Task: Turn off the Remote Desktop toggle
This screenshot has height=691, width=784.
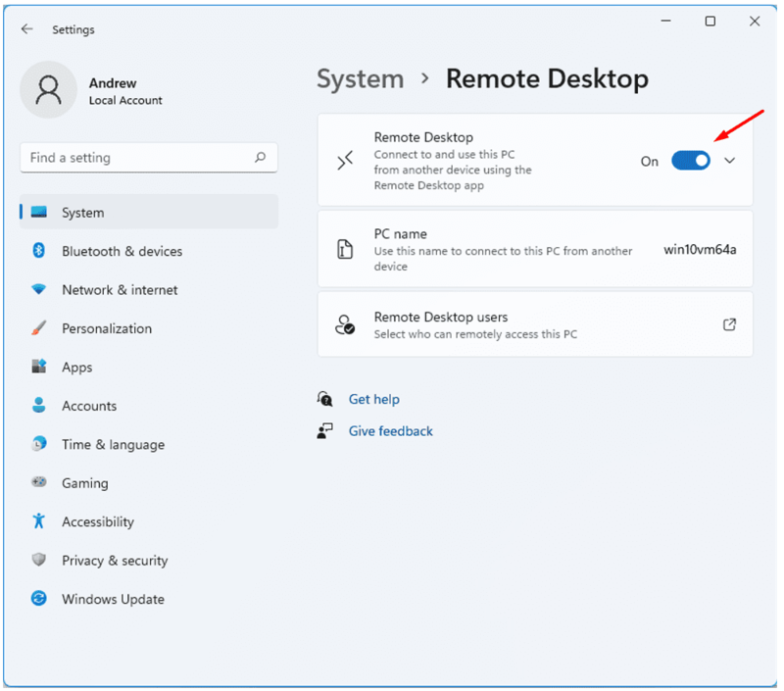Action: (691, 161)
